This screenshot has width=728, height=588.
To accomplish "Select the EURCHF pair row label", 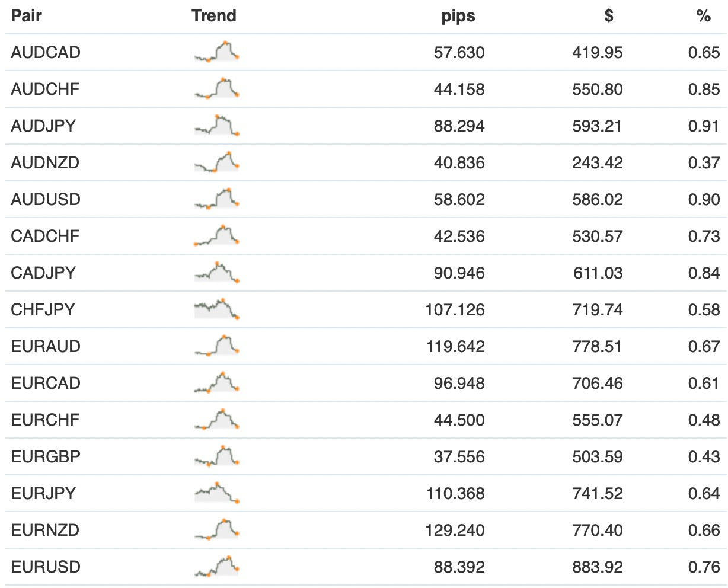I will [45, 420].
